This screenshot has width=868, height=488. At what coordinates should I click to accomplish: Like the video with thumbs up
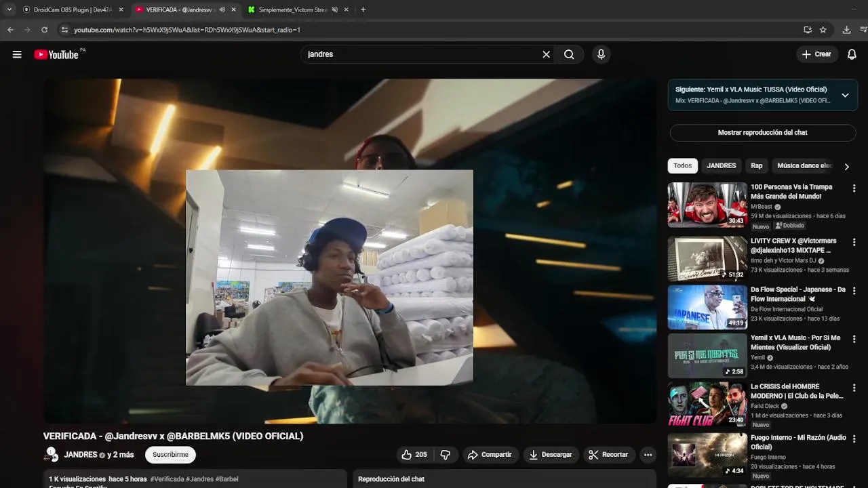coord(413,455)
